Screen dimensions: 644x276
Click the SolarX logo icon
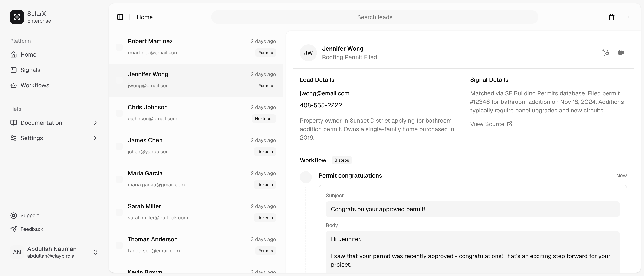pyautogui.click(x=17, y=17)
